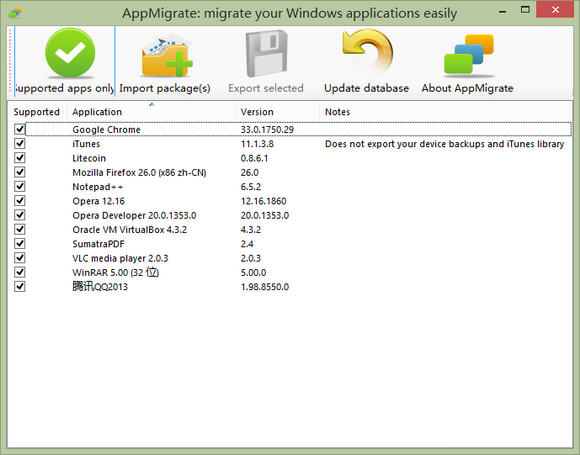Uncheck the Litecoin checkbox
Viewport: 580px width, 455px height.
pyautogui.click(x=20, y=158)
